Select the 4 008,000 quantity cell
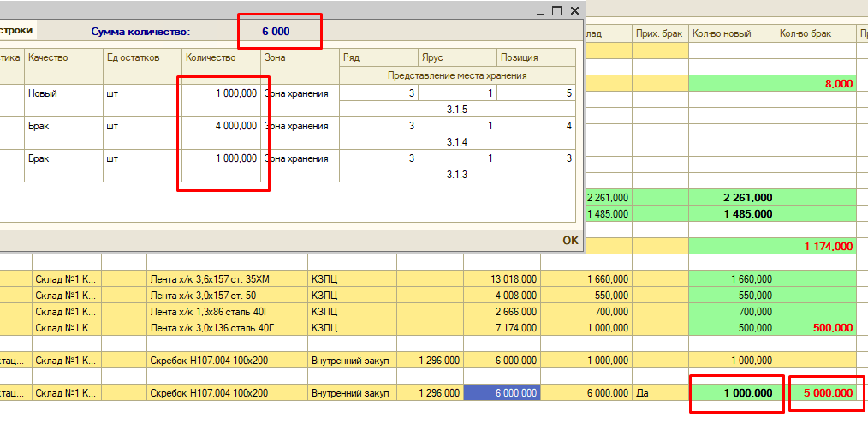The image size is (868, 424). (x=502, y=295)
